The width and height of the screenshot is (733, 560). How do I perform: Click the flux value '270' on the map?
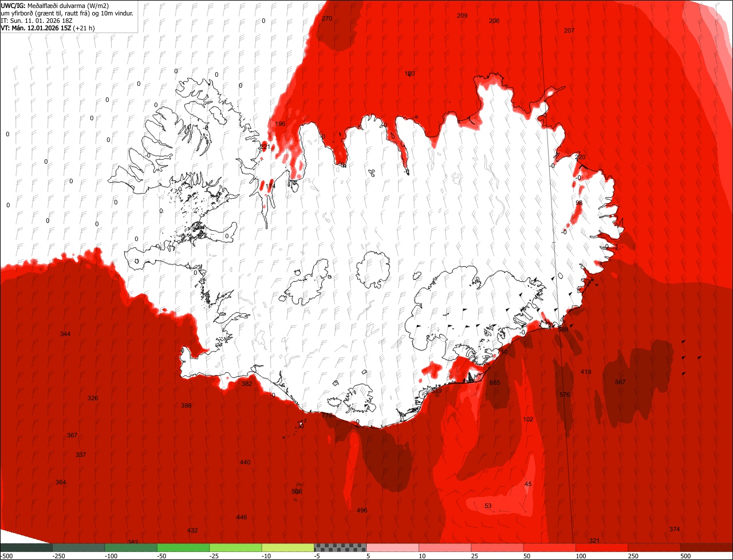click(x=327, y=18)
